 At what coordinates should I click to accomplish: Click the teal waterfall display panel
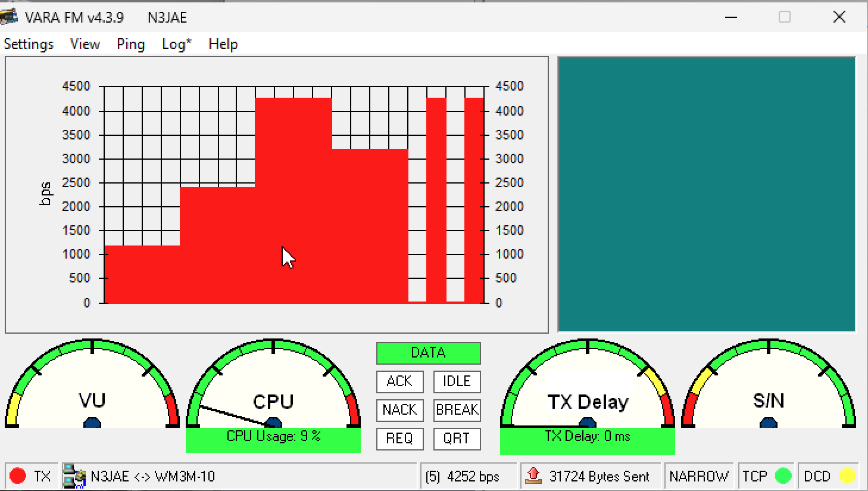point(706,194)
